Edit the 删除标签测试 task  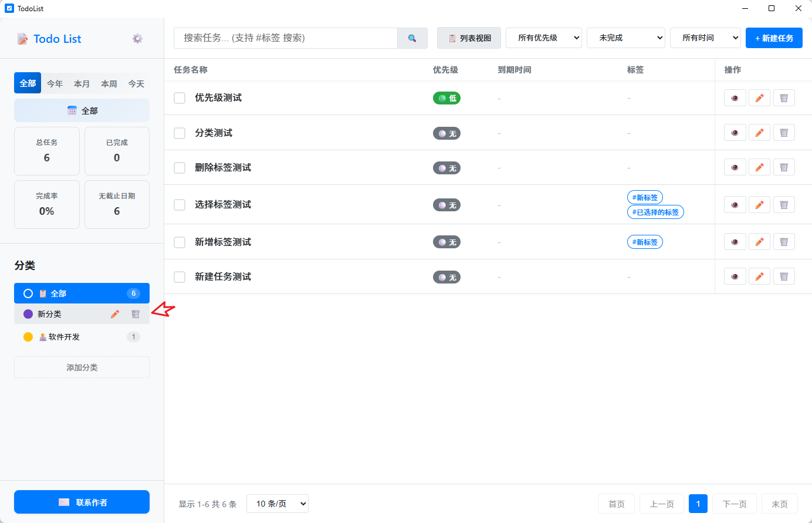(759, 167)
